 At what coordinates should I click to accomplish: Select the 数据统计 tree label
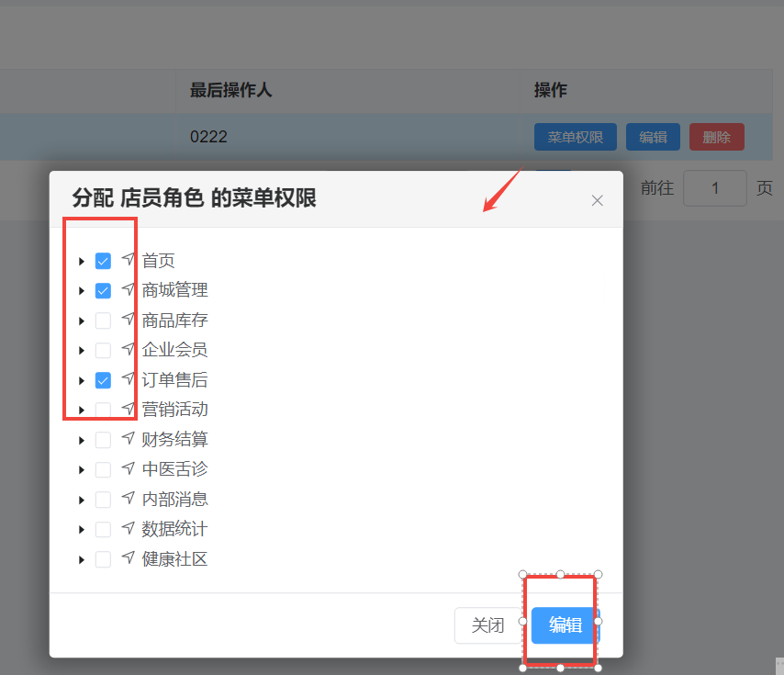tap(174, 529)
